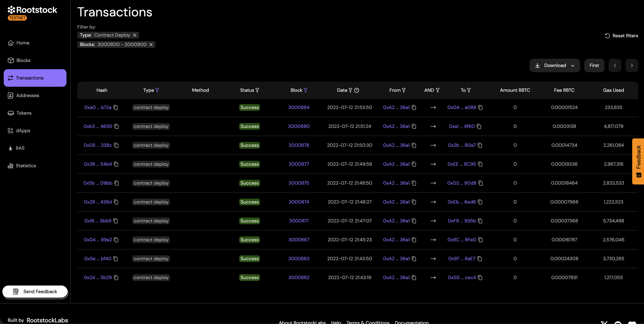Remove the Contract Deploy type filter
Image resolution: width=644 pixels, height=324 pixels.
[135, 35]
